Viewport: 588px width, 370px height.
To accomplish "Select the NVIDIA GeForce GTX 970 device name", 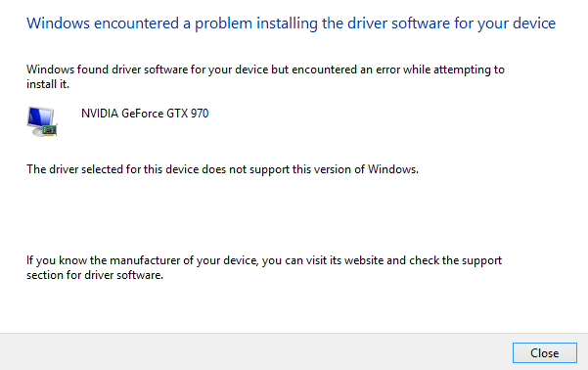I will tap(145, 114).
